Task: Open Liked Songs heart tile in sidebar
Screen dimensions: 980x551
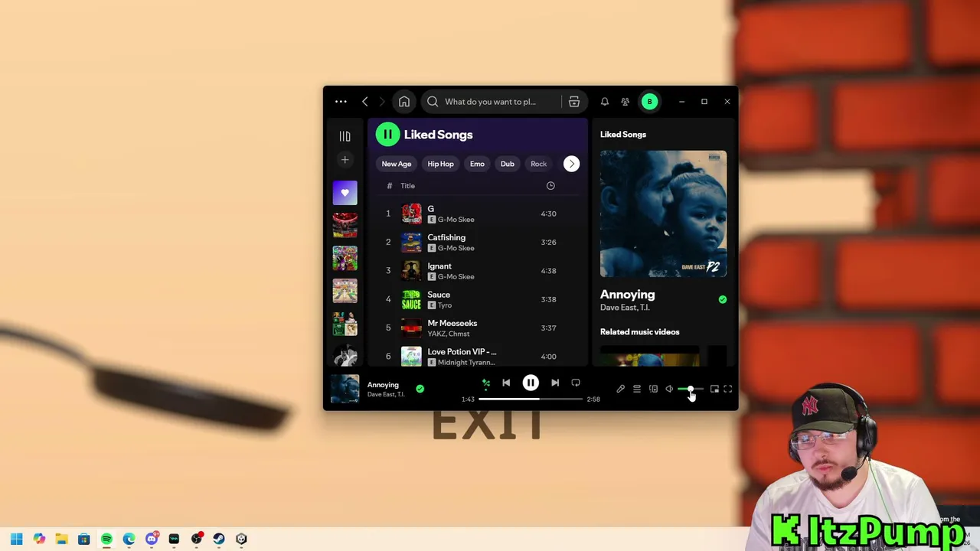Action: pyautogui.click(x=345, y=193)
